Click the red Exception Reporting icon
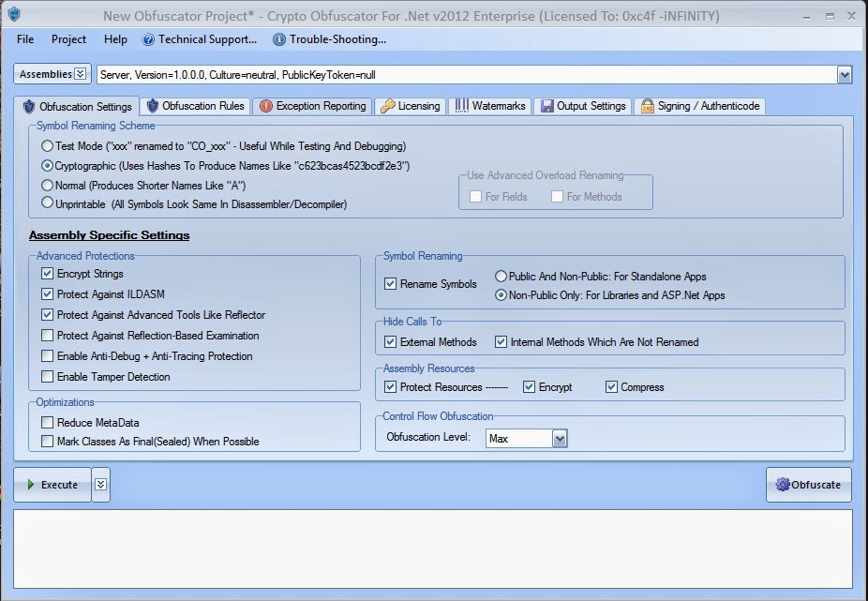Image resolution: width=868 pixels, height=601 pixels. click(x=268, y=106)
